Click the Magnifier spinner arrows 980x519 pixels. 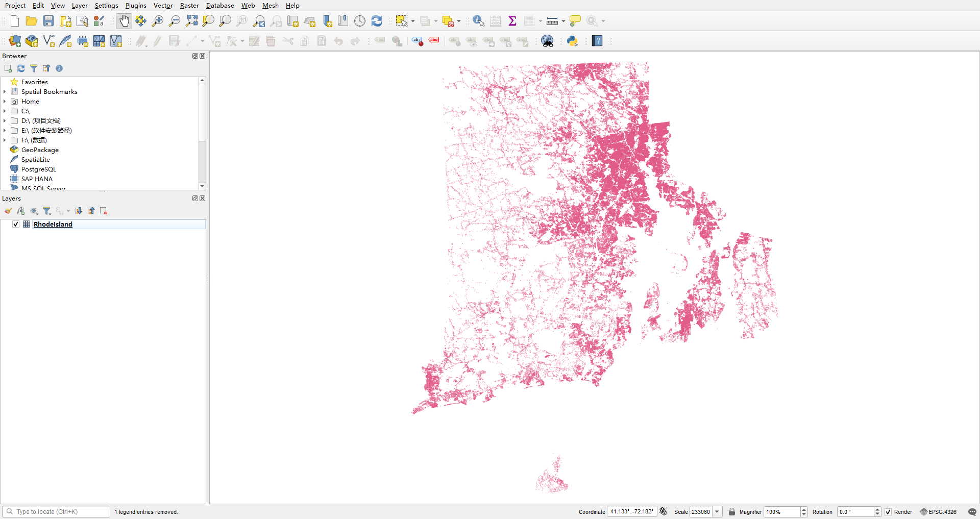(x=804, y=512)
